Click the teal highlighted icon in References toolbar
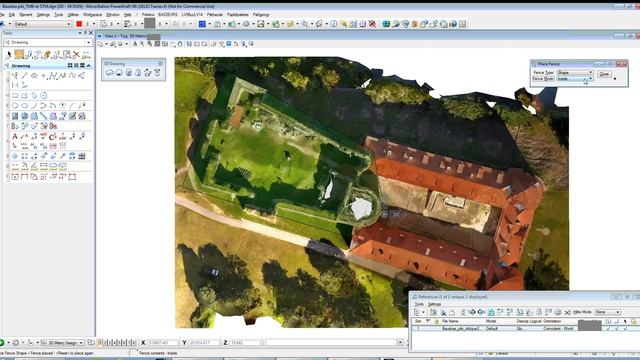Screen dimensions: 640x360 point(491,312)
